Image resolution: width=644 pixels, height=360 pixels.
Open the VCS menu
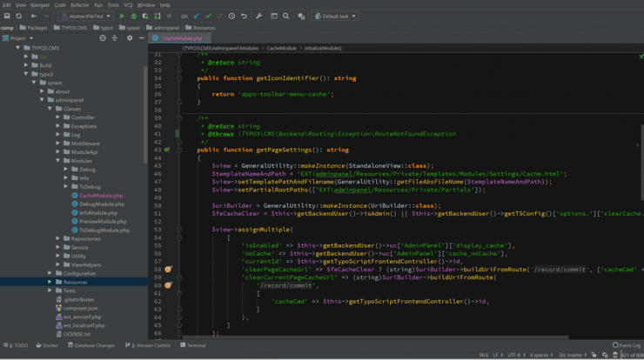pyautogui.click(x=128, y=5)
